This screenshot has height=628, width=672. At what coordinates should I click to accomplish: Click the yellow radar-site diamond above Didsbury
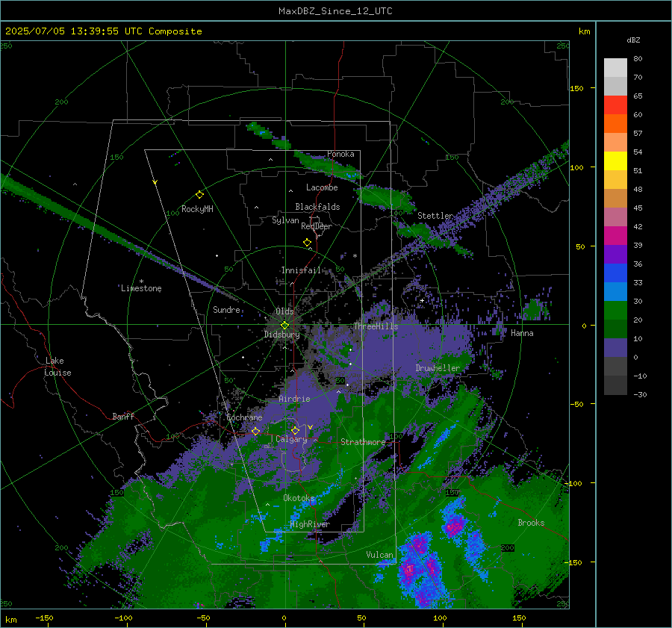(284, 326)
